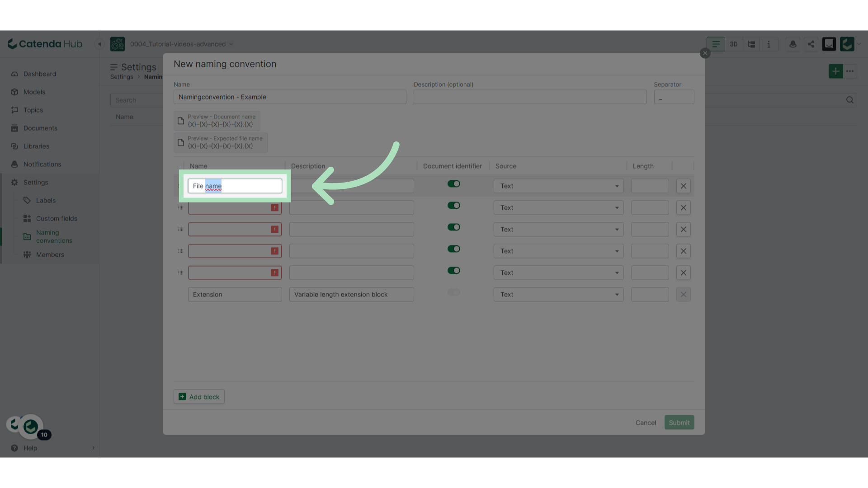Remove the fifth block row

click(x=684, y=272)
